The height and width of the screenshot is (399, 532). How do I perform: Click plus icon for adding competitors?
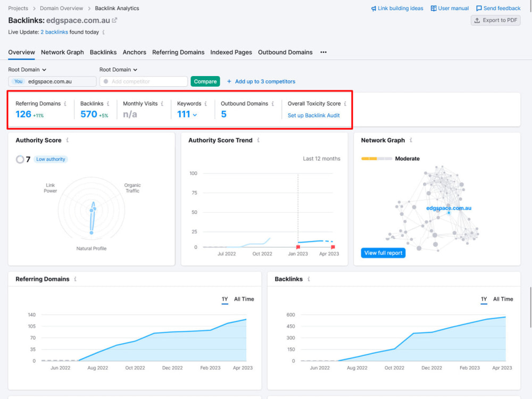point(229,81)
